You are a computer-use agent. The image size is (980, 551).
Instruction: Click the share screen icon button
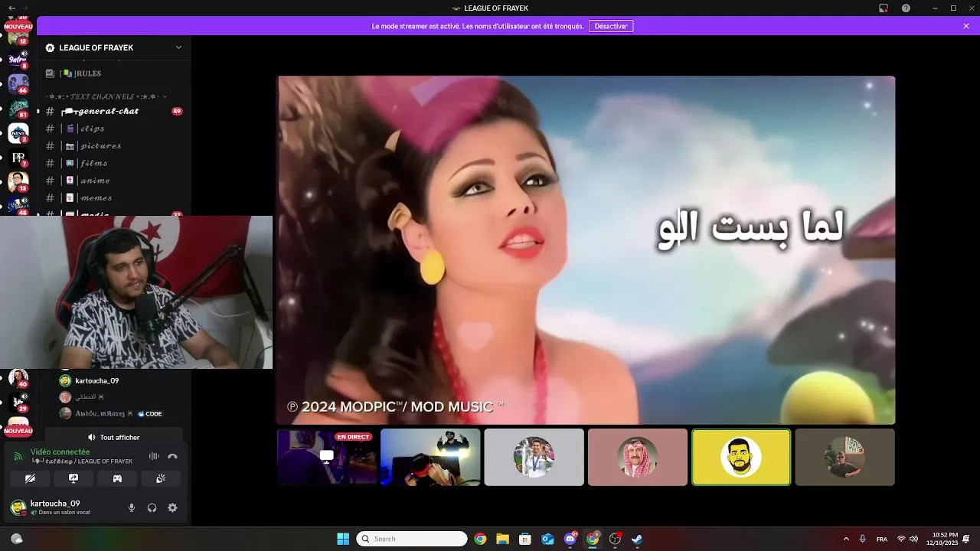73,478
